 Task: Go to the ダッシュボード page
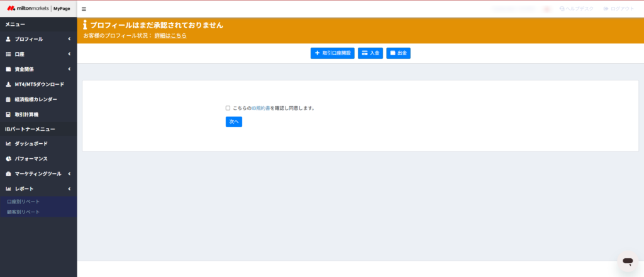pyautogui.click(x=31, y=144)
